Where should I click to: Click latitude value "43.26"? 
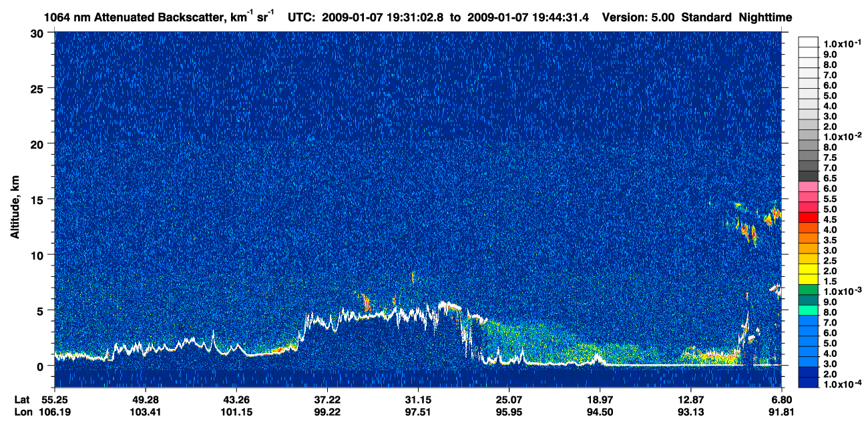click(x=236, y=399)
